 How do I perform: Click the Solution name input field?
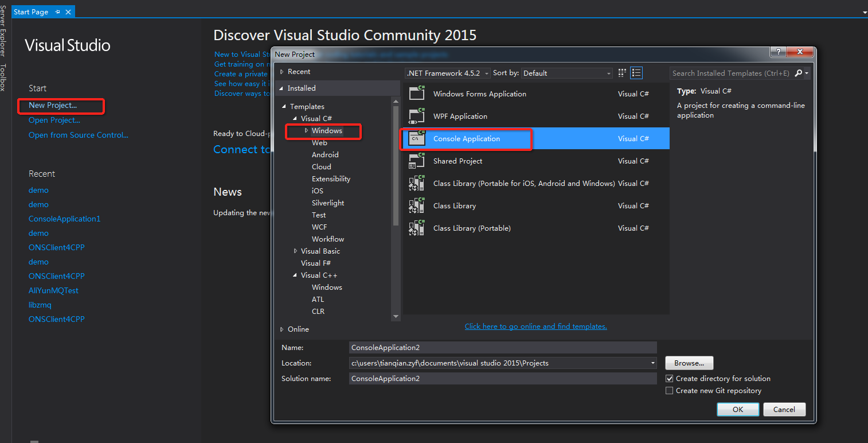[x=503, y=379]
